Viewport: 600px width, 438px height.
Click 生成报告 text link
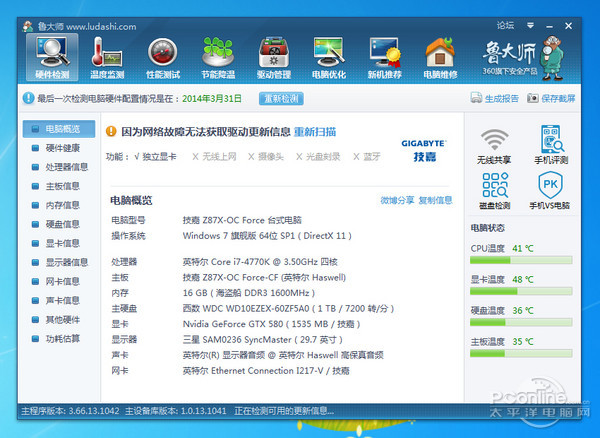502,98
